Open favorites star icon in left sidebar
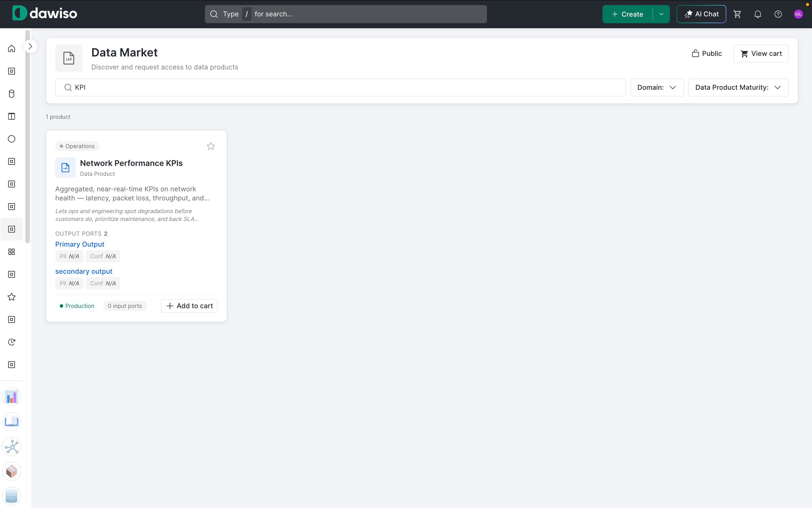 tap(11, 297)
